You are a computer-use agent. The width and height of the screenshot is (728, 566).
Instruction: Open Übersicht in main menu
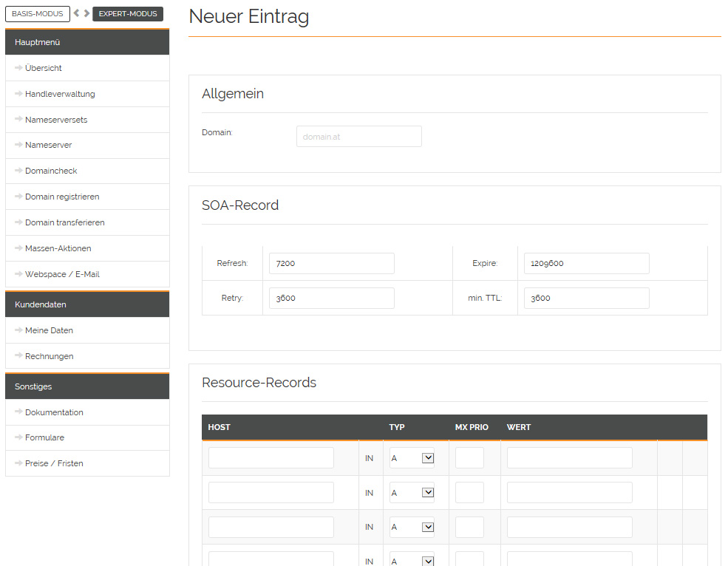click(87, 68)
